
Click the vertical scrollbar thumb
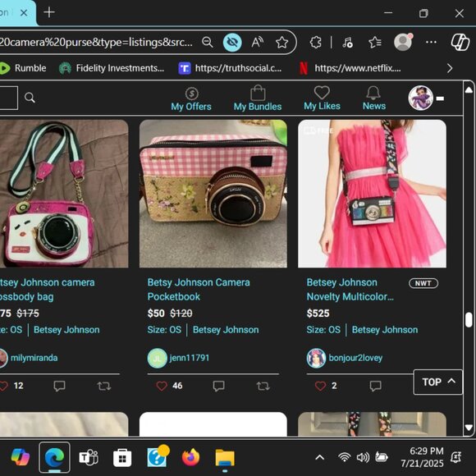click(x=469, y=320)
